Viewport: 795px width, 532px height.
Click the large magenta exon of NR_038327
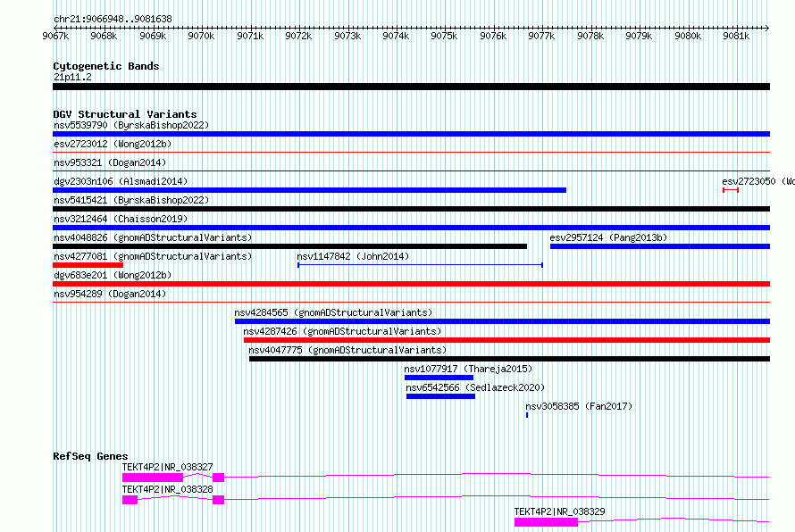153,478
